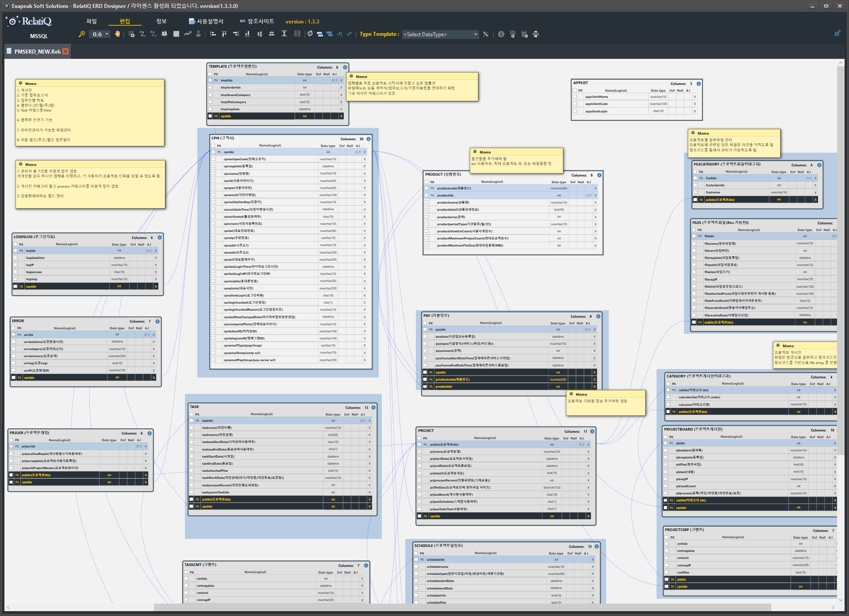Viewport: 849px width, 616px height.
Task: Click the SQL run script icon
Action: (512, 34)
